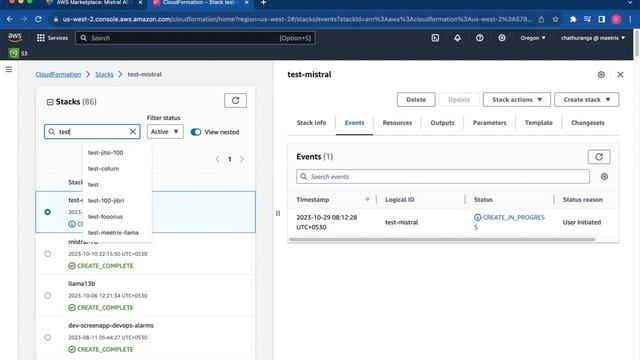Viewport: 640px width, 360px height.
Task: Open the S3 favorite shortcut
Action: 18,53
